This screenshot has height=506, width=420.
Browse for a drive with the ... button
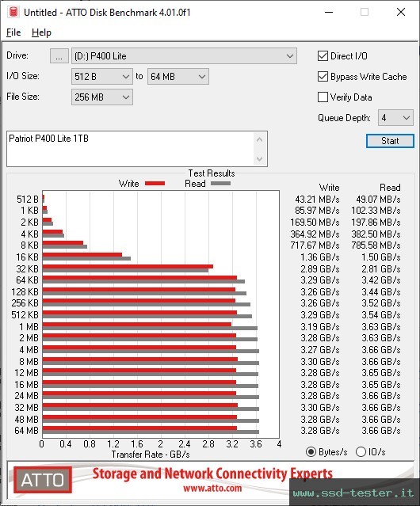59,56
